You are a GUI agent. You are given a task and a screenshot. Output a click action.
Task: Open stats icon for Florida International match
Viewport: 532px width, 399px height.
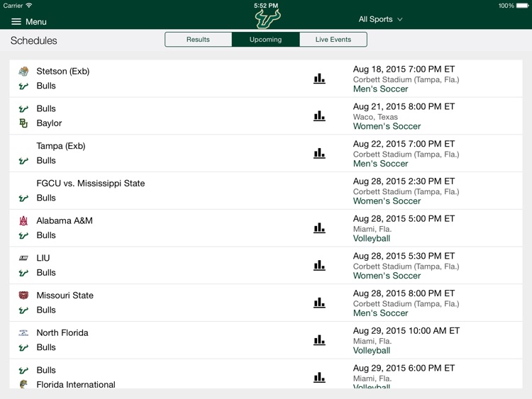pyautogui.click(x=319, y=377)
